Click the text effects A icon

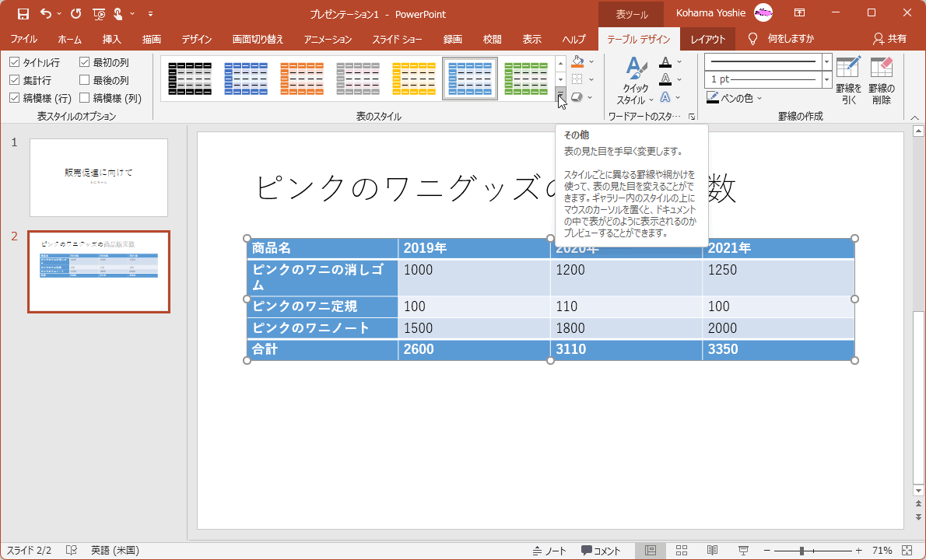[665, 97]
